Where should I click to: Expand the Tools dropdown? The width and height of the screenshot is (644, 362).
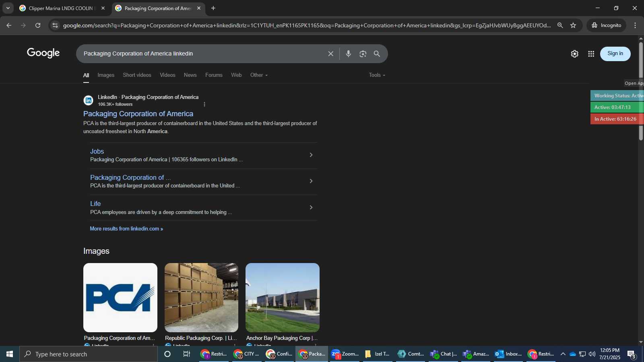coord(377,75)
